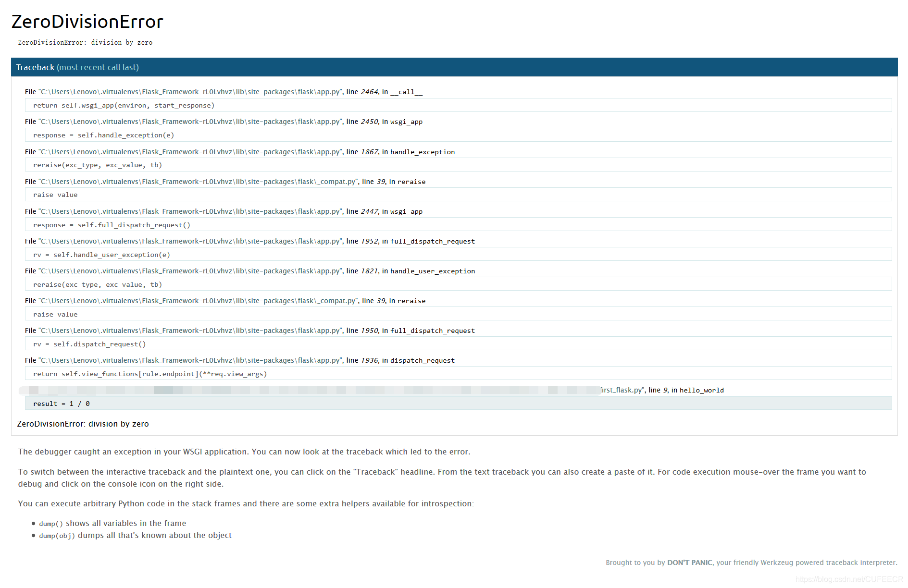
Task: Click code line 'response = self.full_dispatch_request()'
Action: 458,225
